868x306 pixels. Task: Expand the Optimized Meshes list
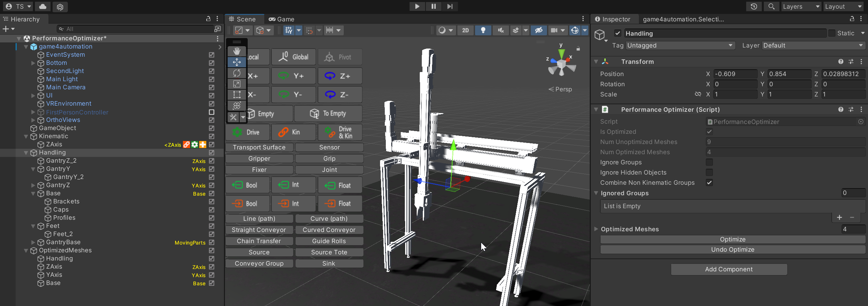coord(596,229)
